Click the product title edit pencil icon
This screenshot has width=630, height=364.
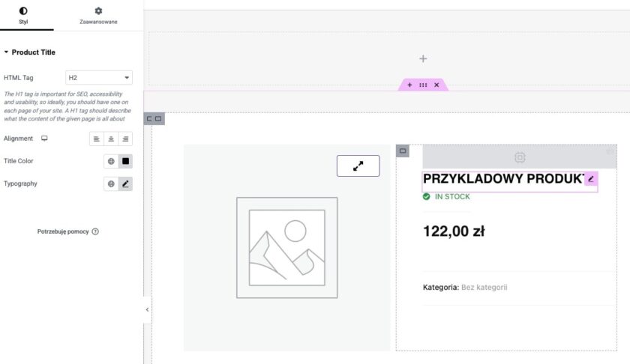(590, 179)
